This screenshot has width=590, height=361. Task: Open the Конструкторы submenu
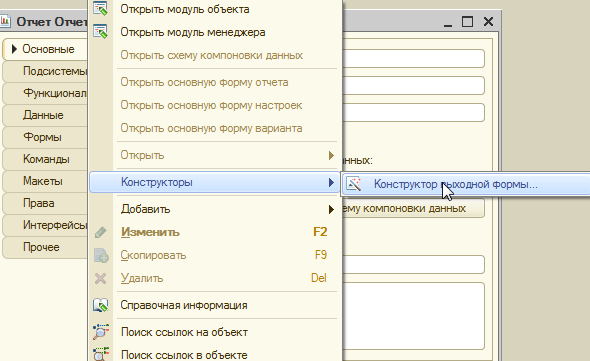click(x=215, y=182)
